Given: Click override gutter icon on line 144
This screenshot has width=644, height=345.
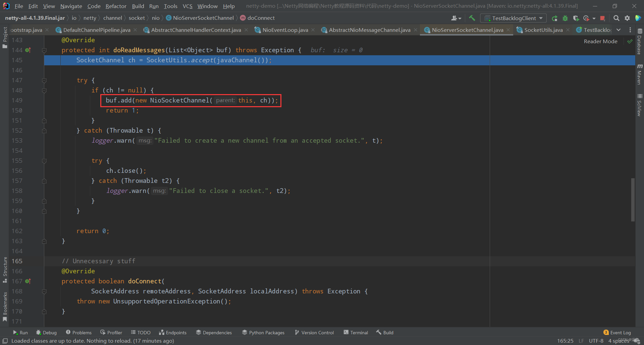Looking at the screenshot, I should (28, 50).
